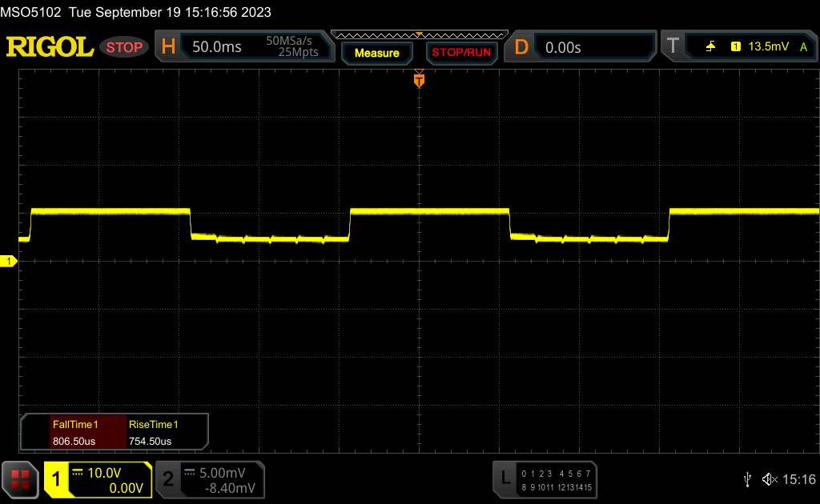Click the USB connection status icon
Viewport: 820px width, 504px height.
coord(747,479)
